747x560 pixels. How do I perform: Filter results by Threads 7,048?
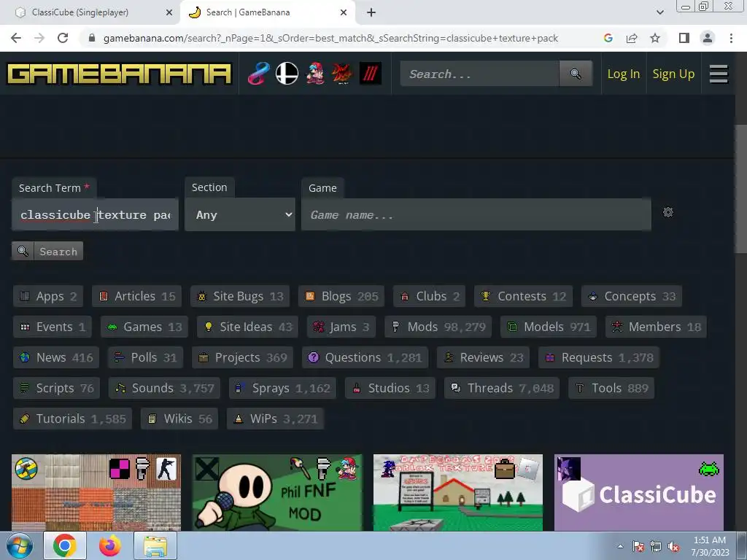coord(502,388)
